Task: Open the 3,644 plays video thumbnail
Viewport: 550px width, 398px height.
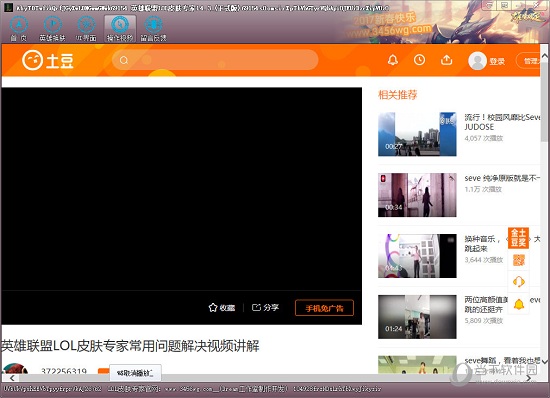Action: coord(417,256)
